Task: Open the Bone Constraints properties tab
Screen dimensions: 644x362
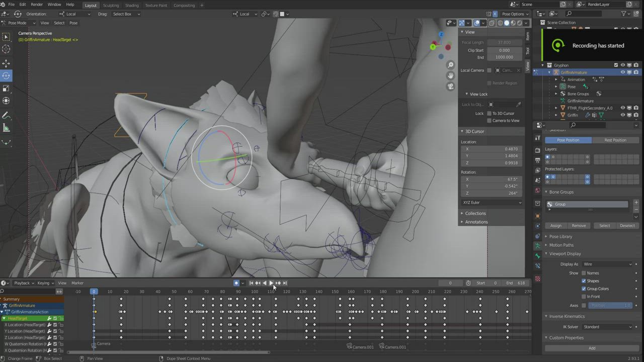Action: click(x=537, y=266)
